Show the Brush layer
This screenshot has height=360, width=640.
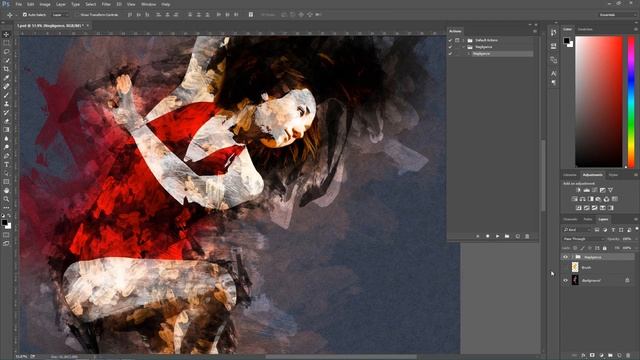point(565,267)
